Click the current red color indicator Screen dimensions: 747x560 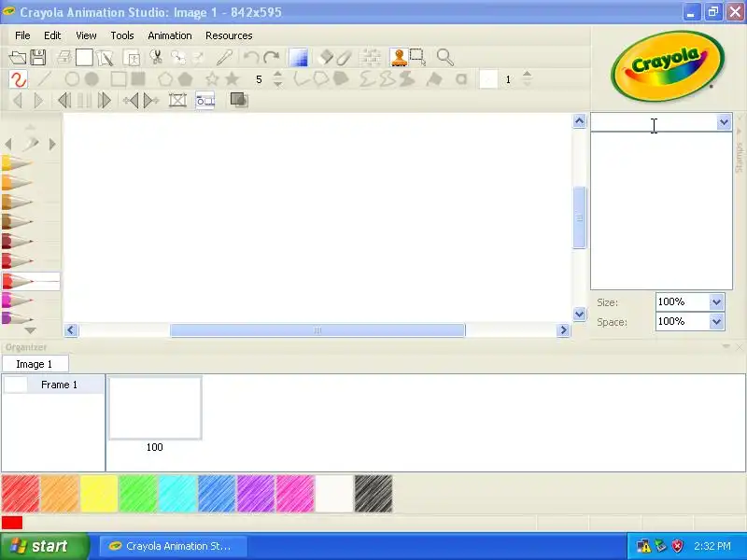click(x=12, y=523)
